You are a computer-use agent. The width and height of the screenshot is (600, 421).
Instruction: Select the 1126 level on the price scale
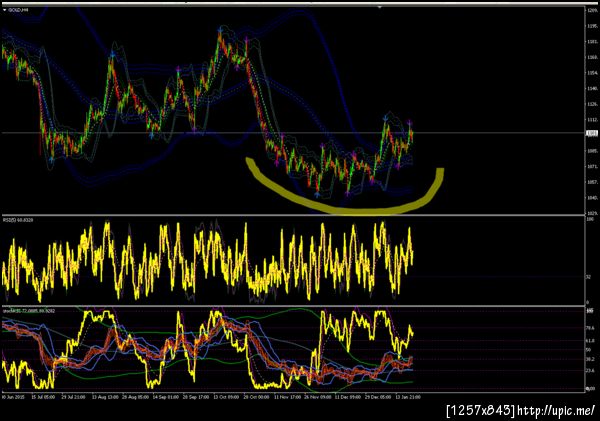click(592, 104)
